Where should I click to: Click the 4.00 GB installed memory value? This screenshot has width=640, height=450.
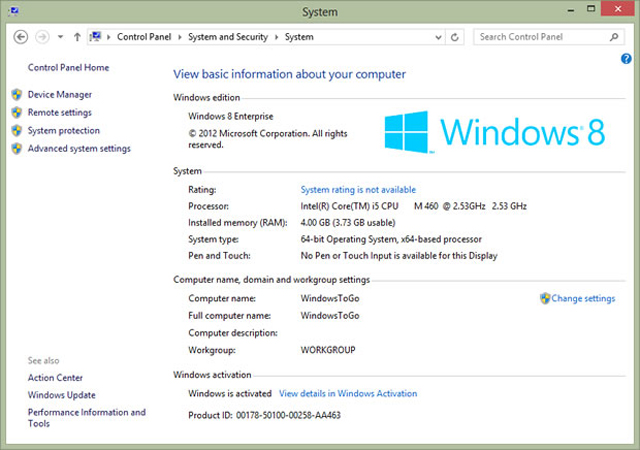click(348, 223)
